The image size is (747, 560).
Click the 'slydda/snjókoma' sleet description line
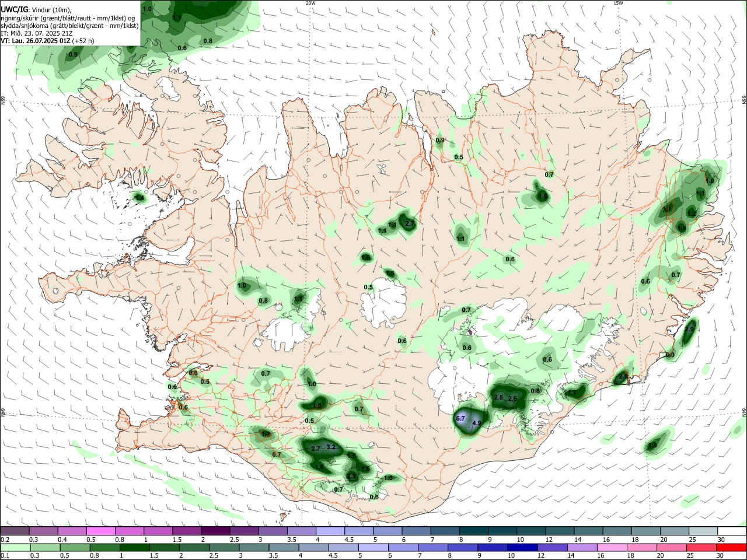70,26
